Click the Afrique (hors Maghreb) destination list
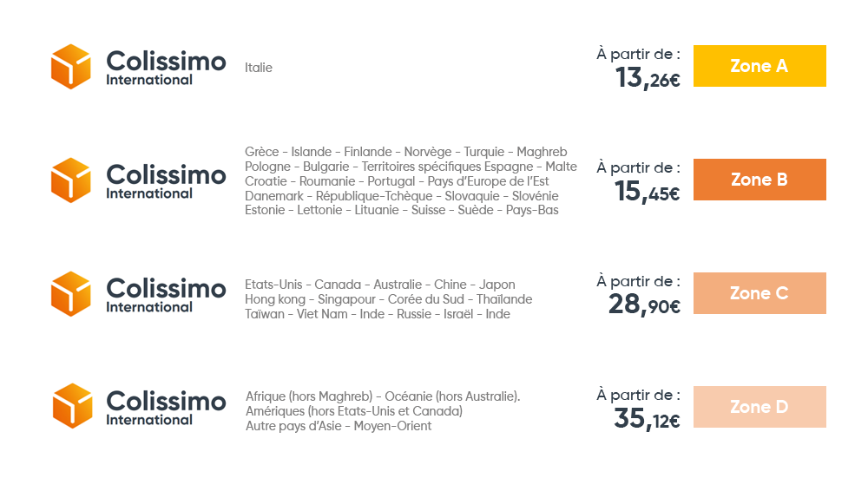 (383, 411)
